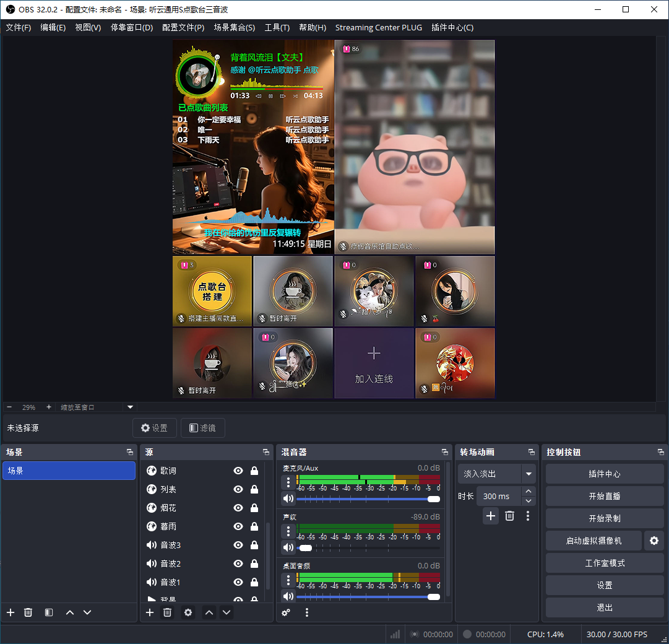Click the remove scene trash icon
Viewport: 669px width, 644px height.
click(x=28, y=612)
